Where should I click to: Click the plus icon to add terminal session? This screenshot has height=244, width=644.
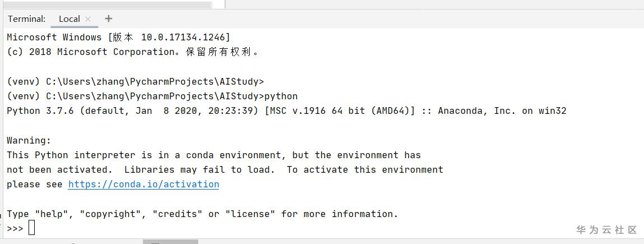109,19
